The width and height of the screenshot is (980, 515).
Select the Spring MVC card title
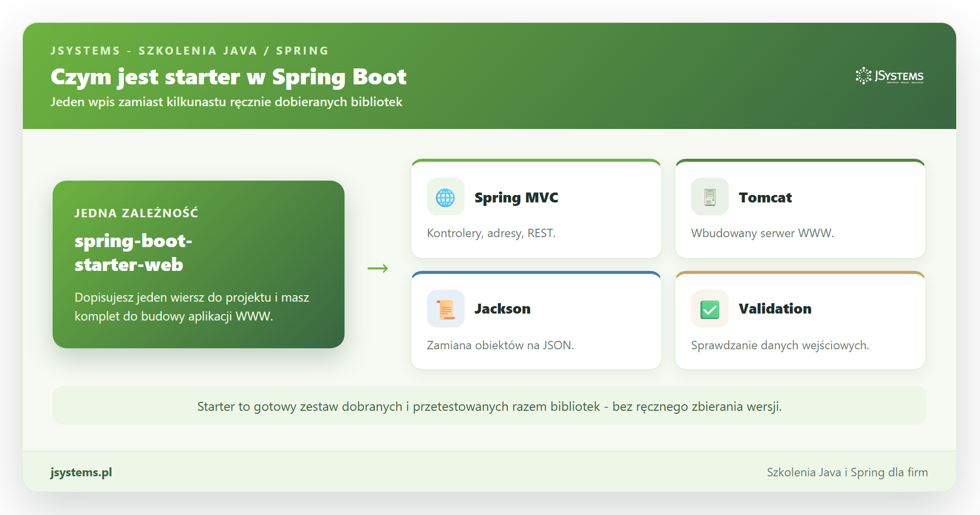pos(516,197)
